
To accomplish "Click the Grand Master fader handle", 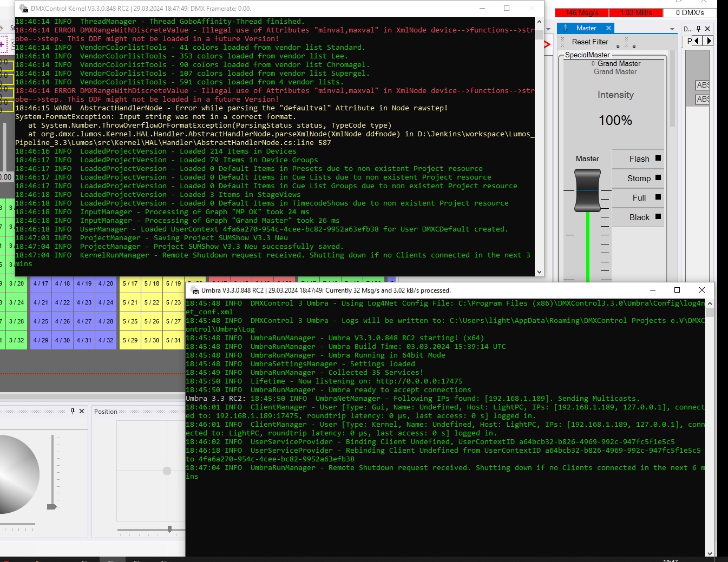I will tap(587, 190).
